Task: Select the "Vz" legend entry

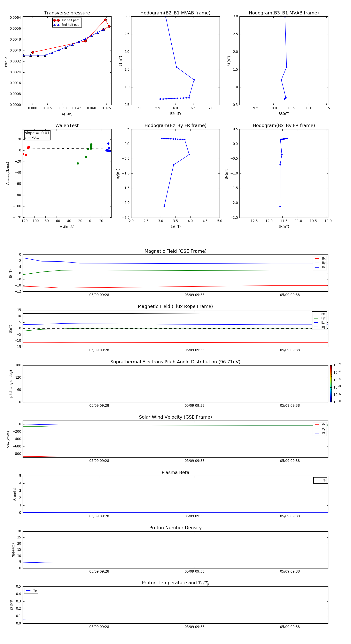Action: coord(320,433)
